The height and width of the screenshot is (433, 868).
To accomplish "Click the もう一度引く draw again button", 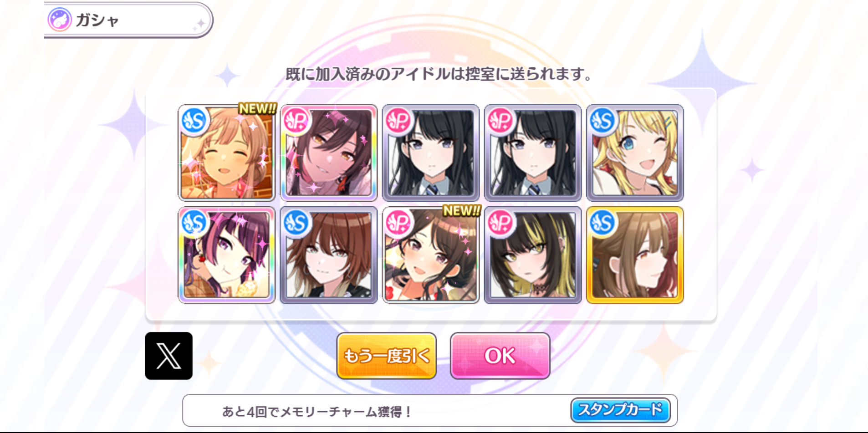I will tap(387, 356).
